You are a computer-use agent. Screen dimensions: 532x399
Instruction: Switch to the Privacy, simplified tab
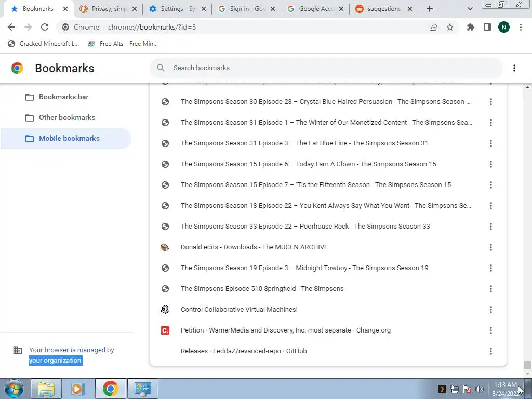[108, 9]
